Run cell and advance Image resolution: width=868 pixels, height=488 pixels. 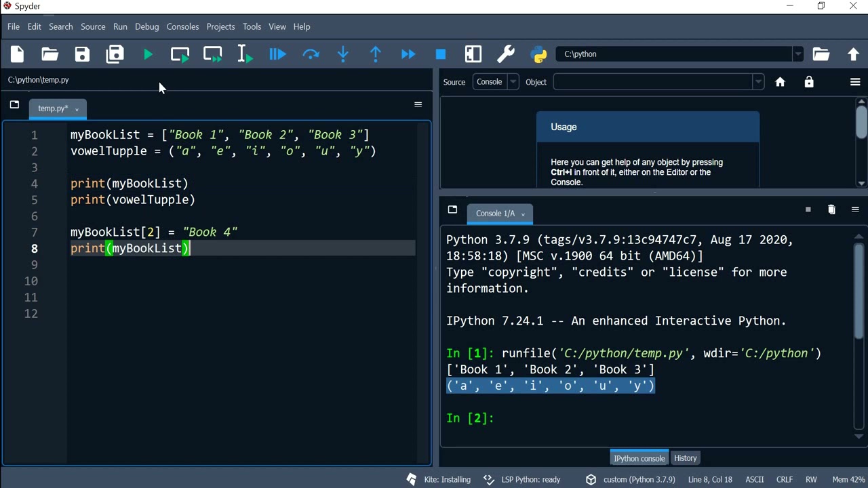tap(213, 54)
